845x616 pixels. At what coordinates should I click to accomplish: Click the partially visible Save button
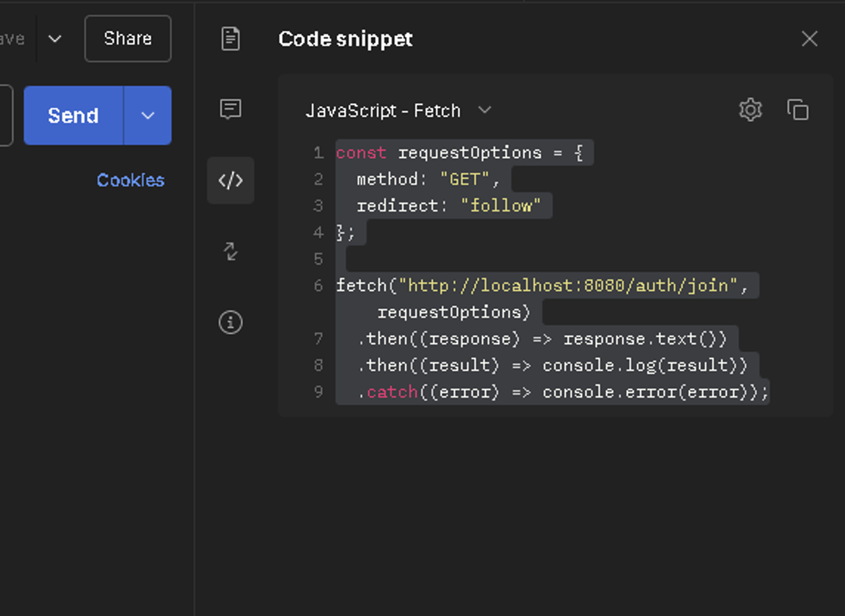[12, 39]
